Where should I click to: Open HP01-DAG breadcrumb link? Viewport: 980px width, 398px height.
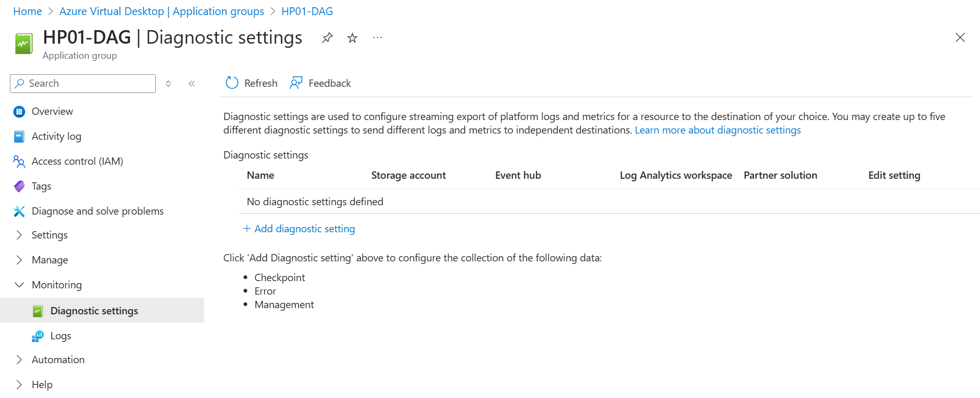[x=307, y=11]
